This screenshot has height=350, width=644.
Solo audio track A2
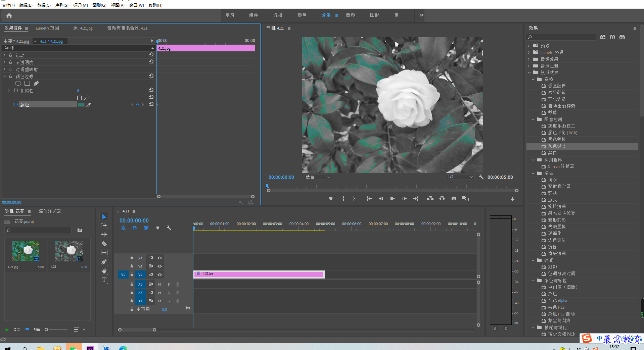point(169,293)
